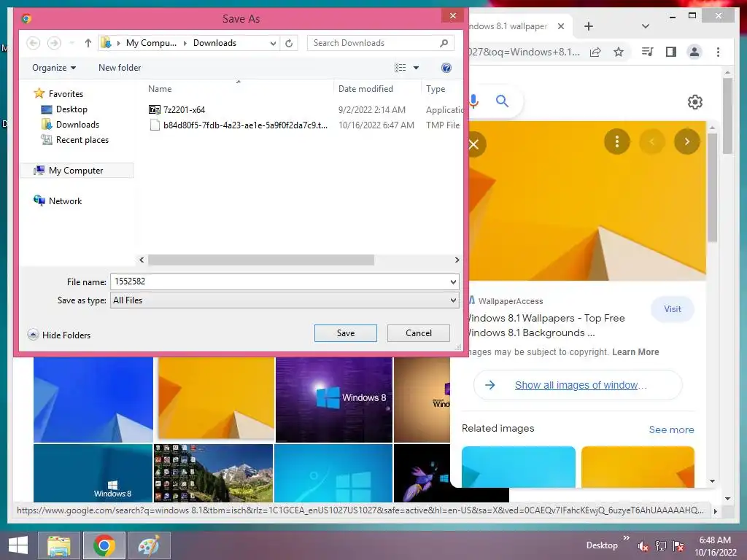Refresh the Downloads folder listing

click(x=289, y=43)
